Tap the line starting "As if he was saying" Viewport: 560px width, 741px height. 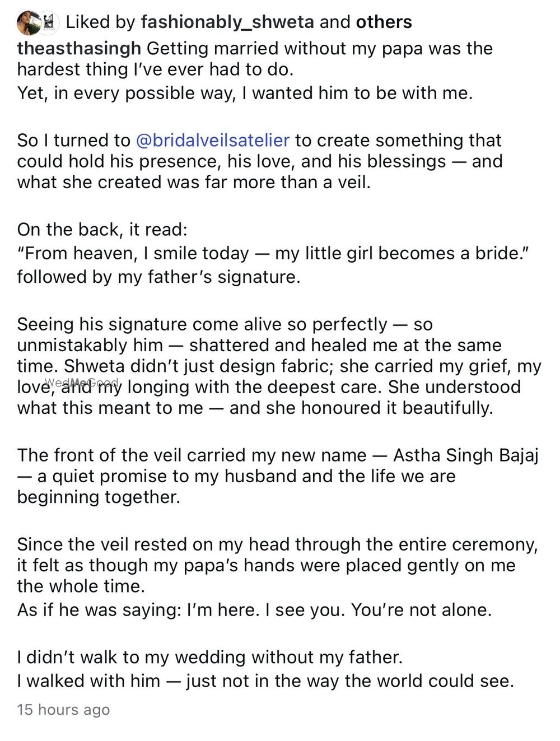[x=254, y=609]
